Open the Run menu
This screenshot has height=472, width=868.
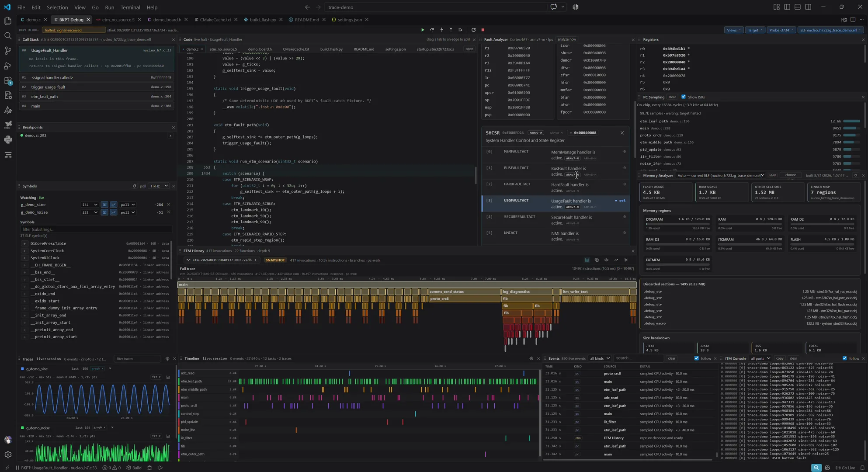pos(109,7)
